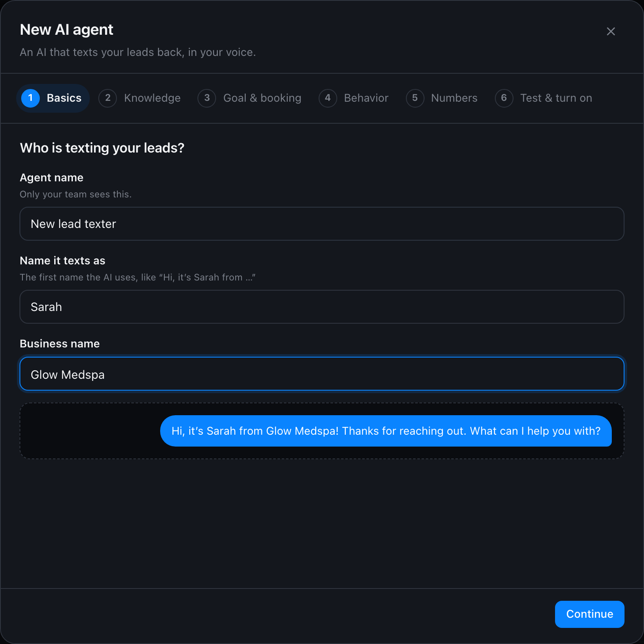Click the step 4 number circle
Screen dimensions: 644x644
click(328, 98)
